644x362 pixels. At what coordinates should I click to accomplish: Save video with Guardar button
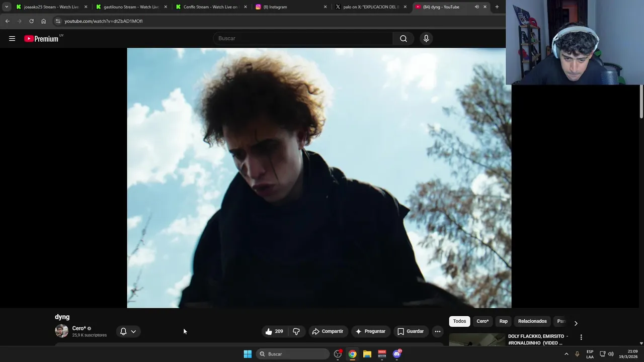tap(411, 331)
